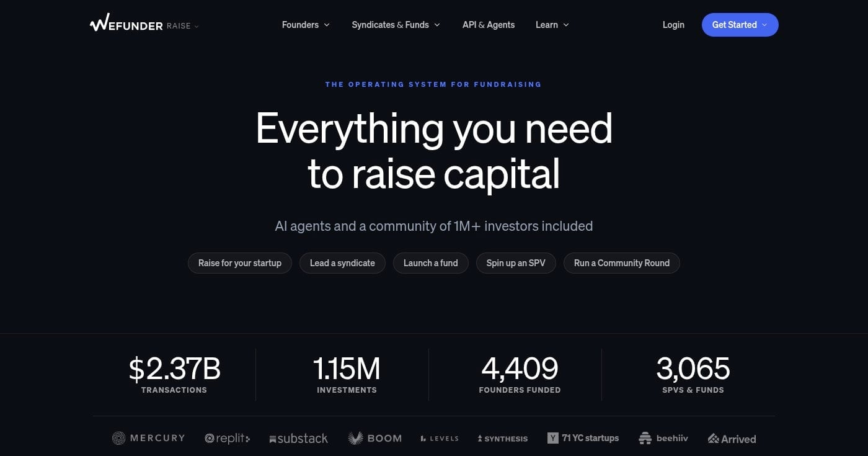The image size is (868, 456).
Task: Click the Synthesis logo
Action: point(502,438)
